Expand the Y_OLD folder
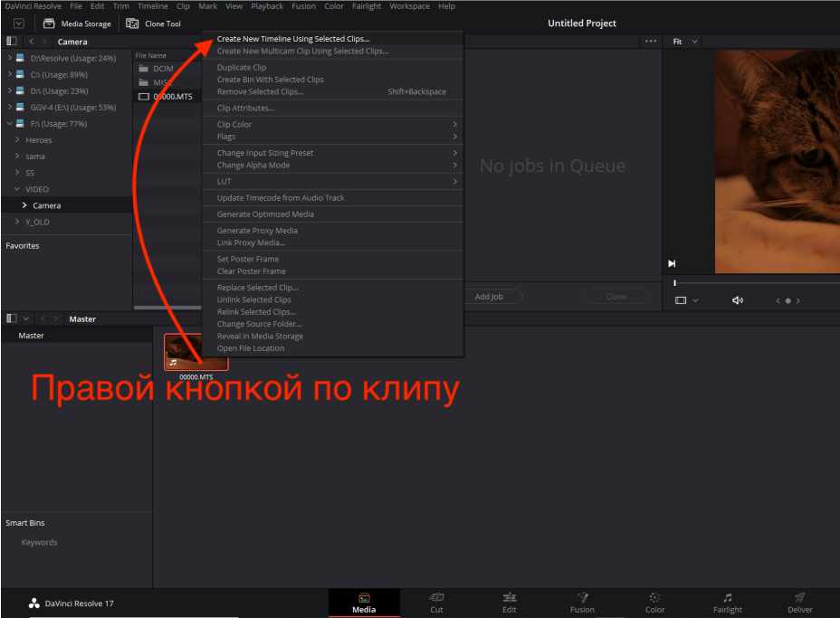The image size is (840, 618). [17, 222]
